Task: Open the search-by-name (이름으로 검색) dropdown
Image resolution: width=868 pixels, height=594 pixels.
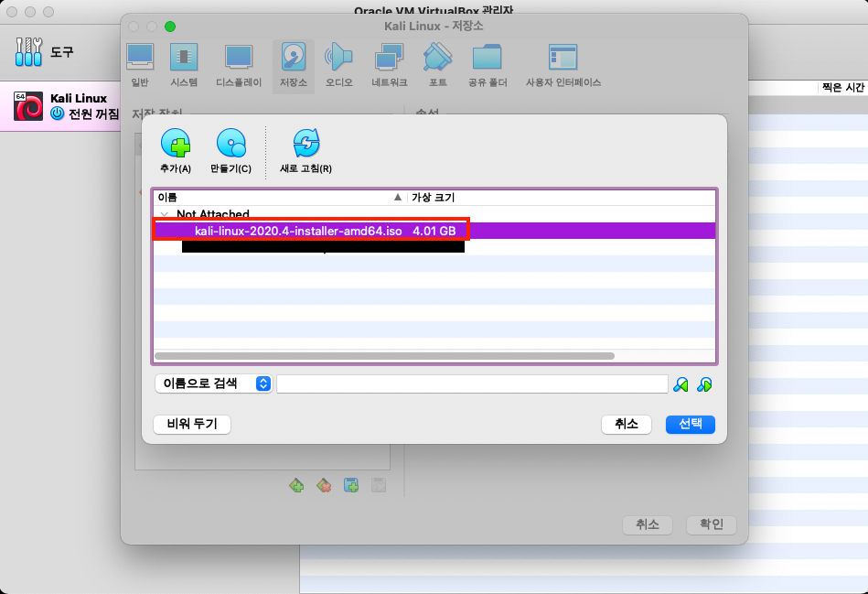Action: point(213,383)
